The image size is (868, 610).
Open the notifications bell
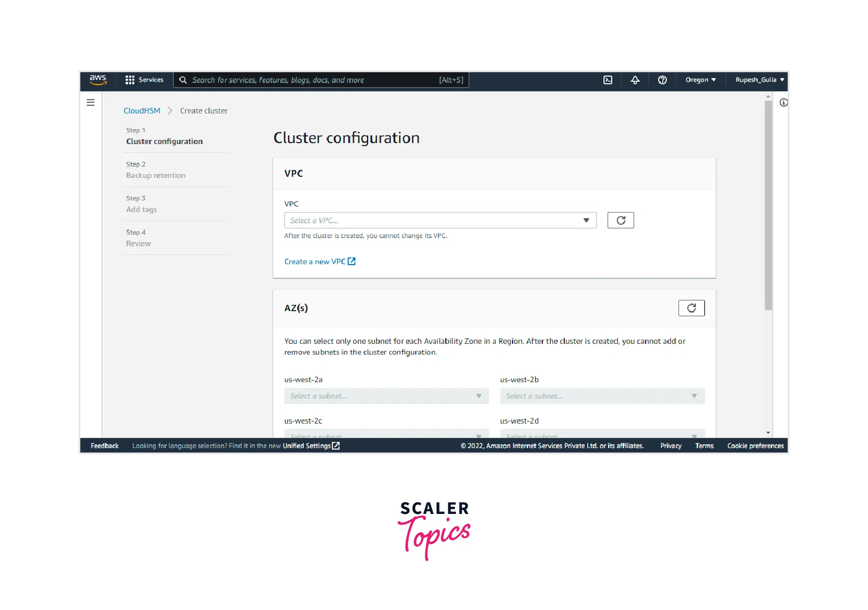635,80
